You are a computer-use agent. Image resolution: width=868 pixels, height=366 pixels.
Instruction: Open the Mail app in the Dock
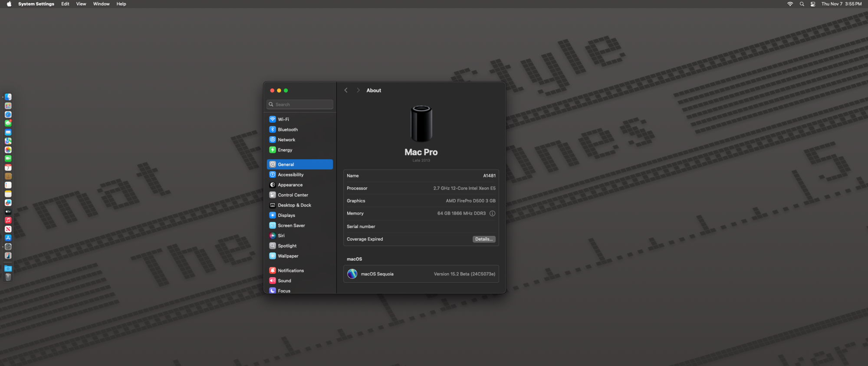[8, 132]
